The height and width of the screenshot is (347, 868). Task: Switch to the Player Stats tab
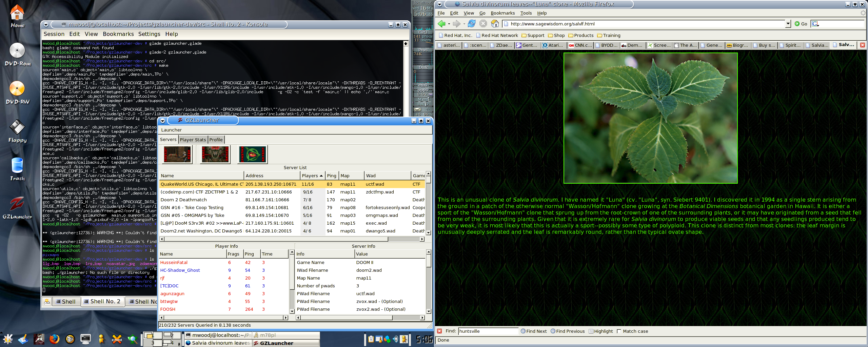tap(193, 140)
